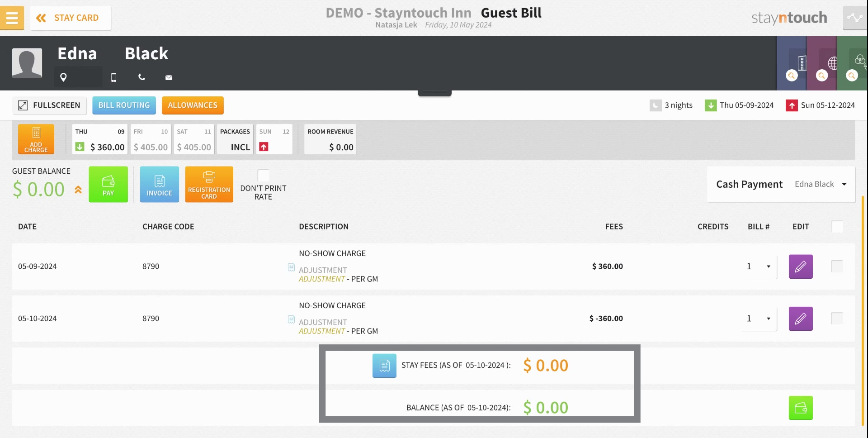The width and height of the screenshot is (868, 438).
Task: Switch bill view to Fullscreen
Action: [x=49, y=105]
